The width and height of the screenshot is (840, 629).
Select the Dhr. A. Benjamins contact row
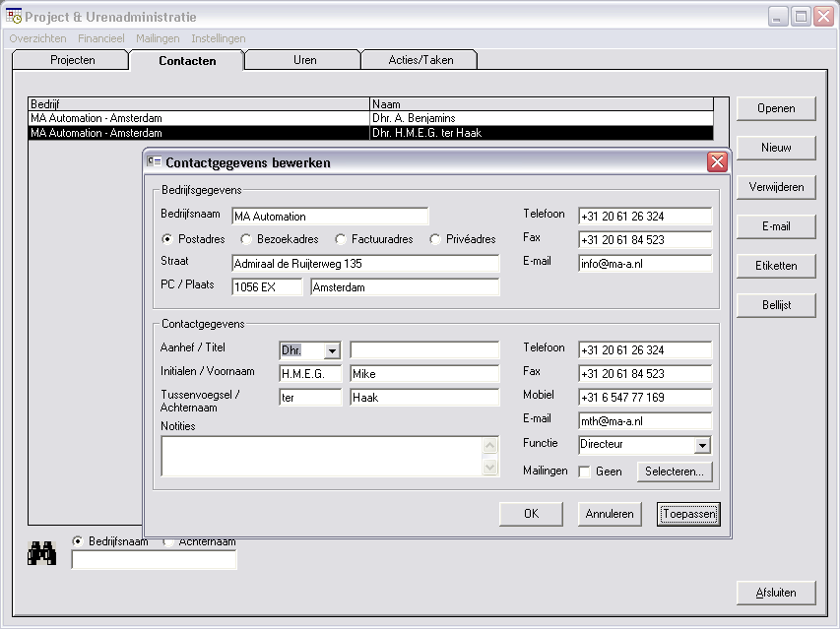pyautogui.click(x=370, y=118)
